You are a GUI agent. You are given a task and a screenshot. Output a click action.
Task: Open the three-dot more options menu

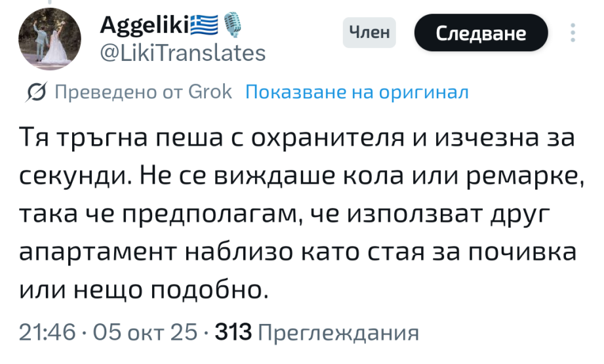(x=573, y=33)
